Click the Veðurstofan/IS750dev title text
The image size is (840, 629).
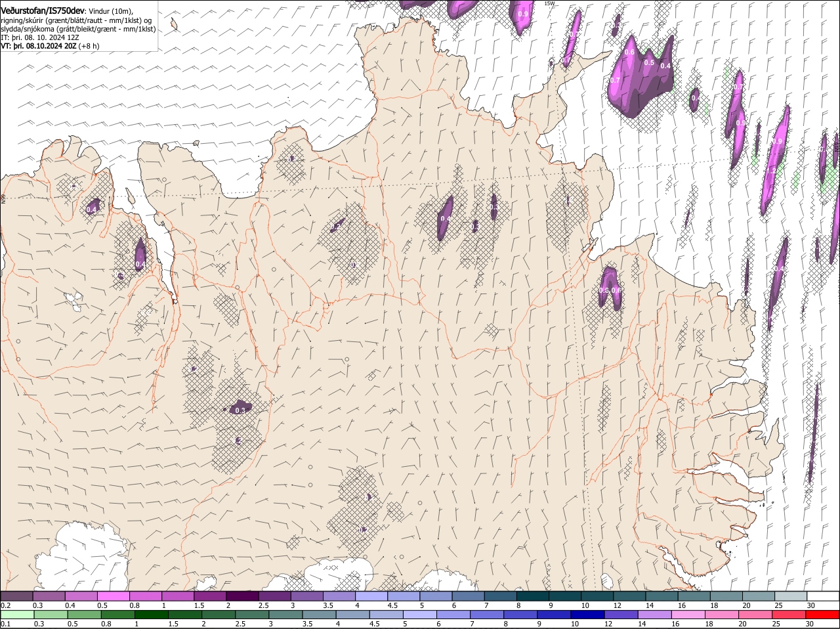click(x=43, y=11)
